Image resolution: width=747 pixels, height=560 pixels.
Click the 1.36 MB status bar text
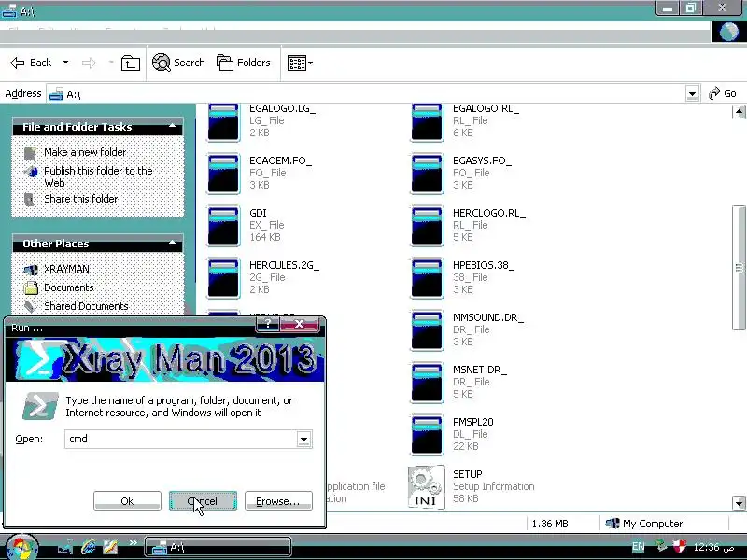[x=550, y=524]
